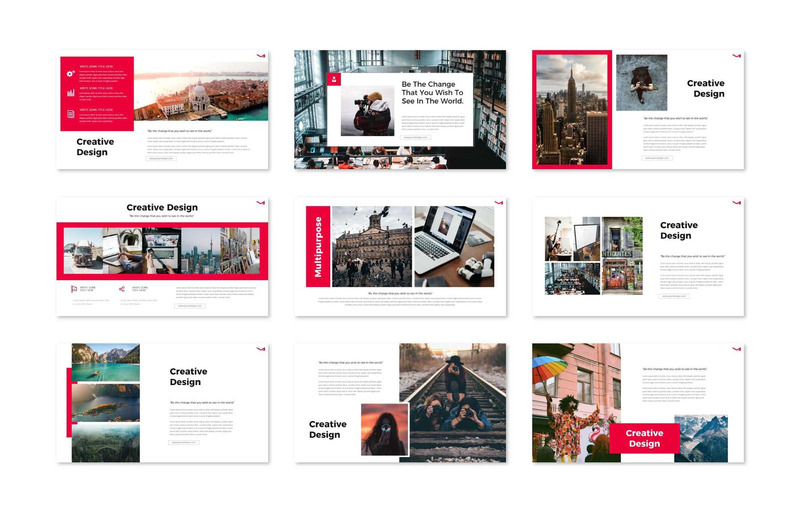Click the red Creative Design label box
Screen dimensions: 800x513
coord(644,438)
